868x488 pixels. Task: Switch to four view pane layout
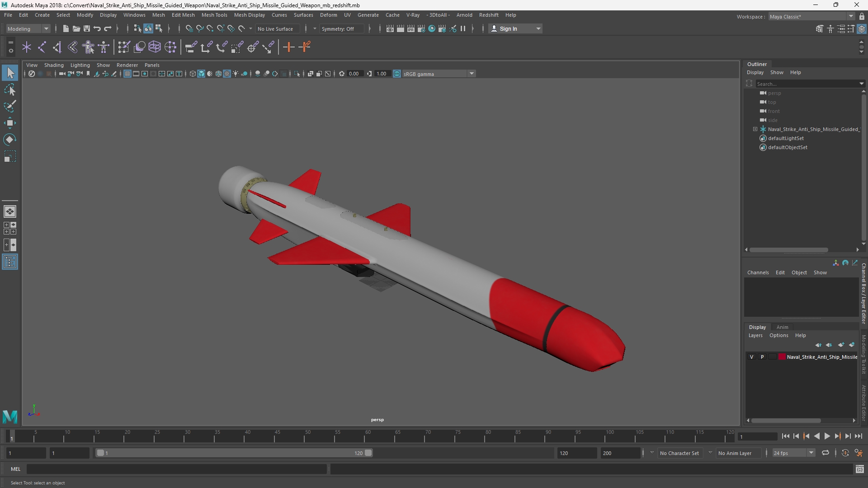point(10,228)
